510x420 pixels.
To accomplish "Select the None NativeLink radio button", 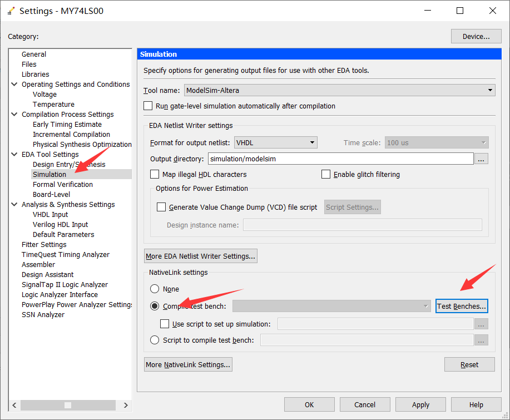I will [155, 289].
